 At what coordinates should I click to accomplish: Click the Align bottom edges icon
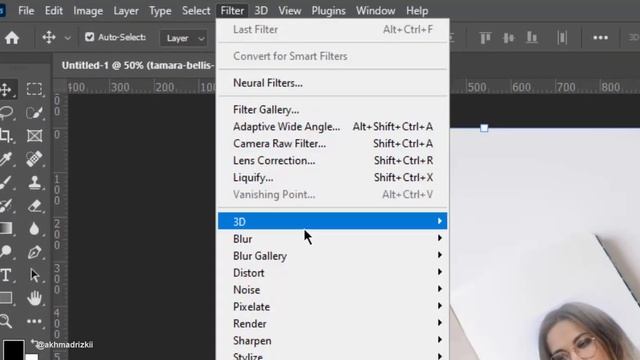click(531, 38)
